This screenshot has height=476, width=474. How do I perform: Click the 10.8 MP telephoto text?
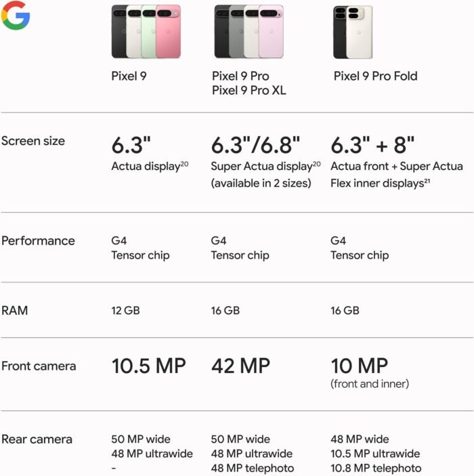(x=375, y=468)
